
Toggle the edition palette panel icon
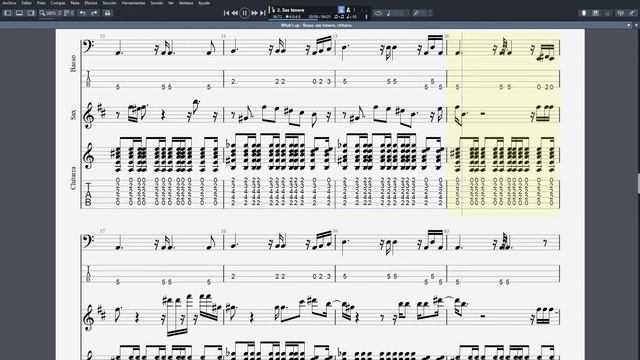[7, 13]
